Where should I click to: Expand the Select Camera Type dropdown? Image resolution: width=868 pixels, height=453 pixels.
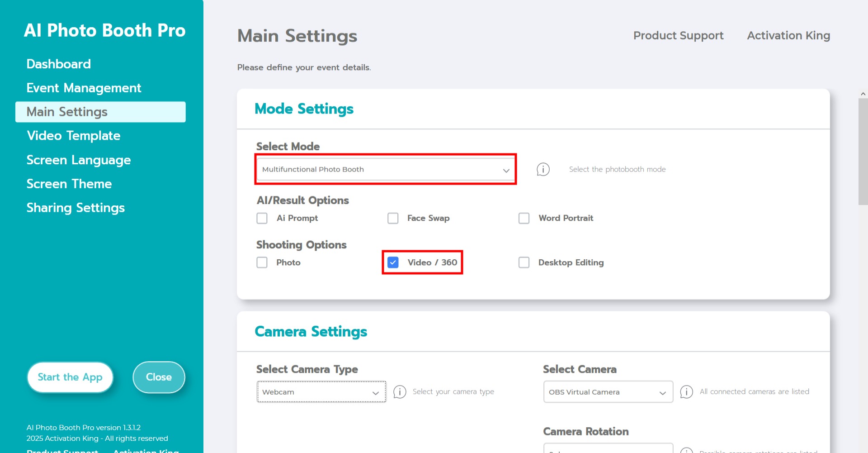[x=321, y=392]
